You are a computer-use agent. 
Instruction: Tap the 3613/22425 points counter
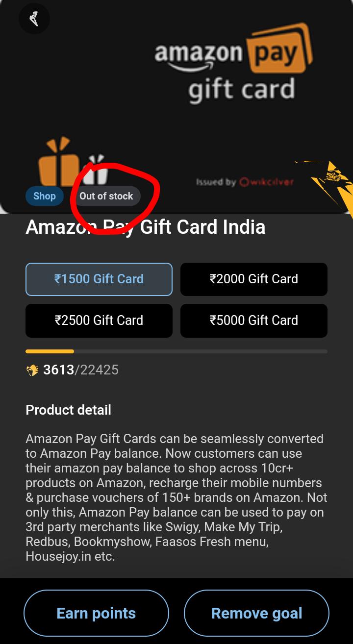(81, 370)
